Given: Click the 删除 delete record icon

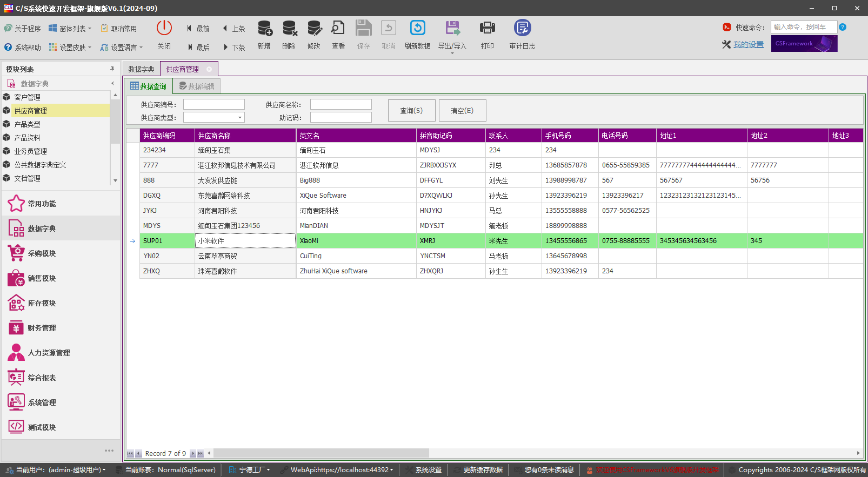Looking at the screenshot, I should (x=290, y=28).
